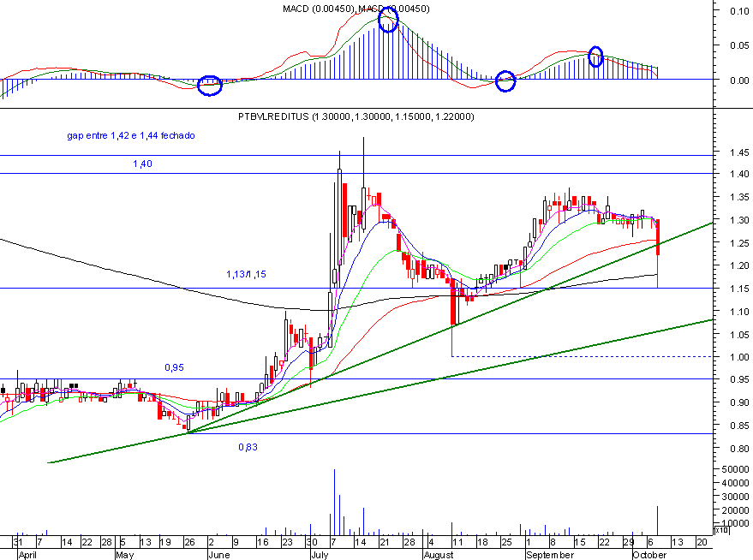Screen dimensions: 753x560
Task: Select date label 25 in August
Action: click(506, 542)
